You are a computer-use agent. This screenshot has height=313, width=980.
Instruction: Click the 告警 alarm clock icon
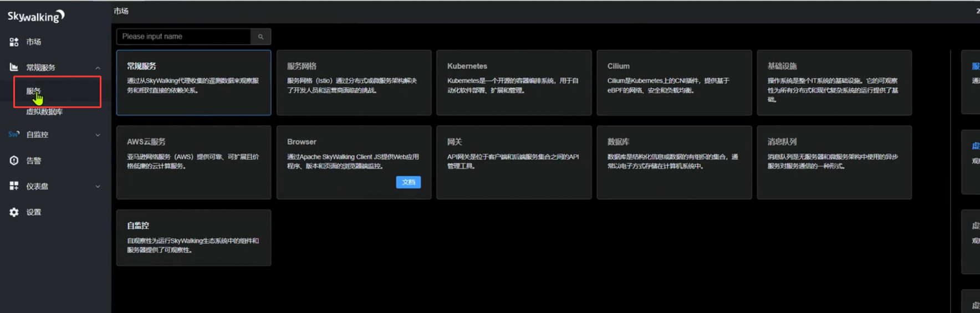click(14, 161)
